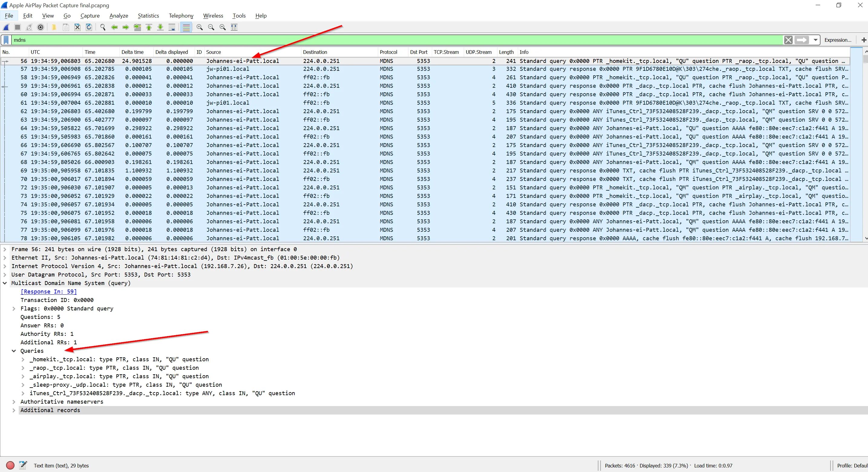Expand the _homekit._tcp.local query
This screenshot has width=868, height=472.
point(23,359)
